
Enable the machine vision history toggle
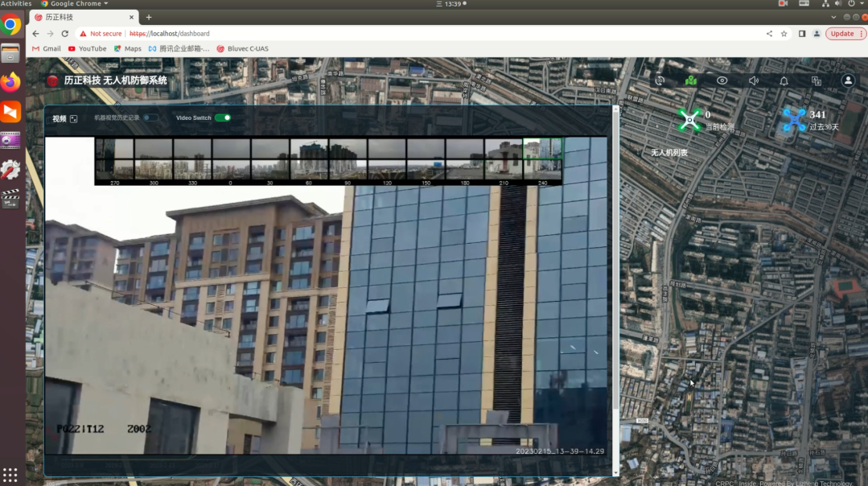click(x=150, y=118)
